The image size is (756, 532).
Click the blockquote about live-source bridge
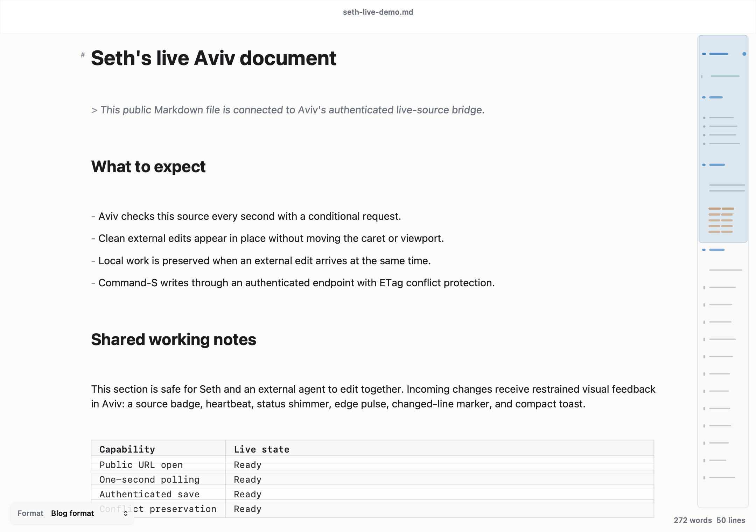point(288,110)
